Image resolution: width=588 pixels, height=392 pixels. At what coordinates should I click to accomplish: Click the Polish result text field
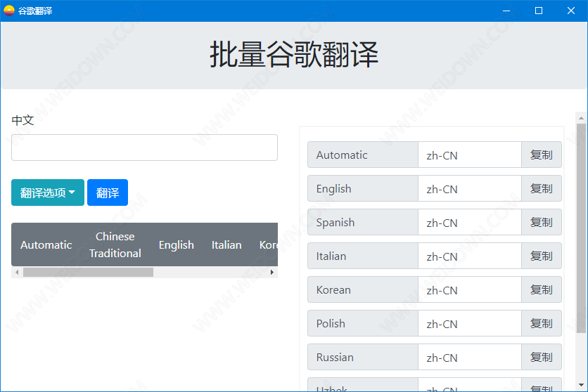470,323
